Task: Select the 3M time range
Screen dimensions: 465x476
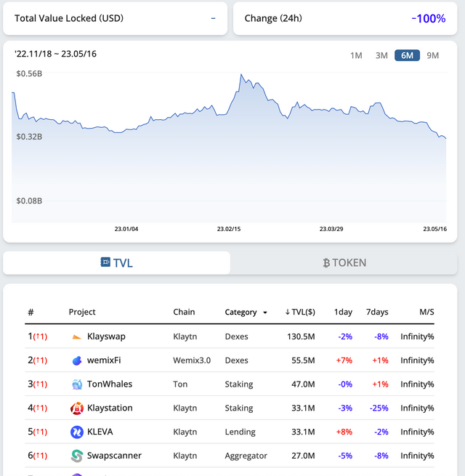Action: pos(381,55)
